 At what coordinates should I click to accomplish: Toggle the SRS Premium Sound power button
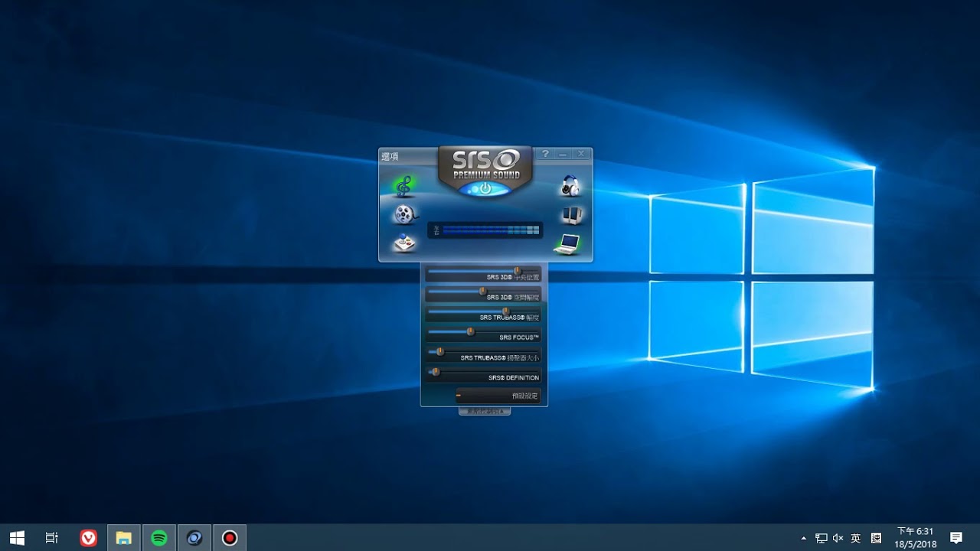point(485,188)
